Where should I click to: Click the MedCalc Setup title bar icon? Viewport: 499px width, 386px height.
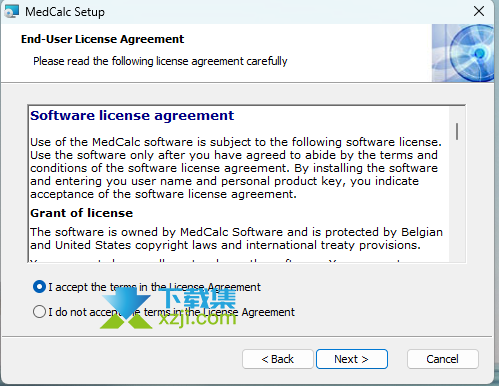click(11, 12)
